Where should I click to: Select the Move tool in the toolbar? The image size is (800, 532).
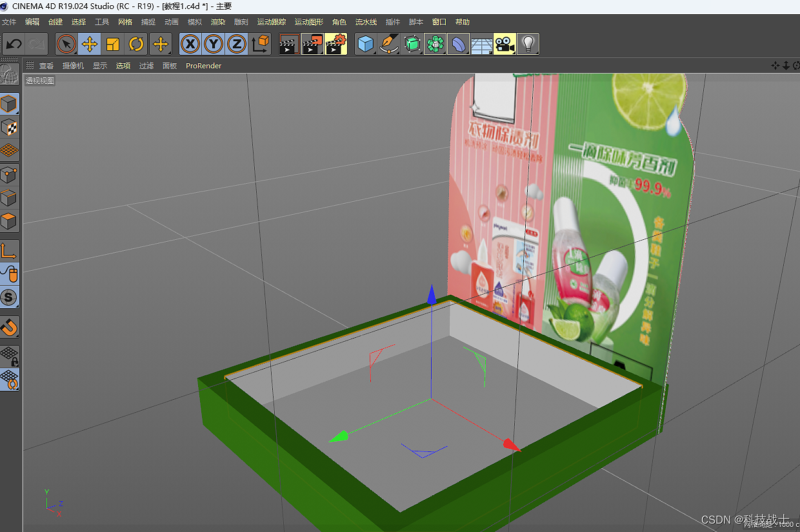90,44
